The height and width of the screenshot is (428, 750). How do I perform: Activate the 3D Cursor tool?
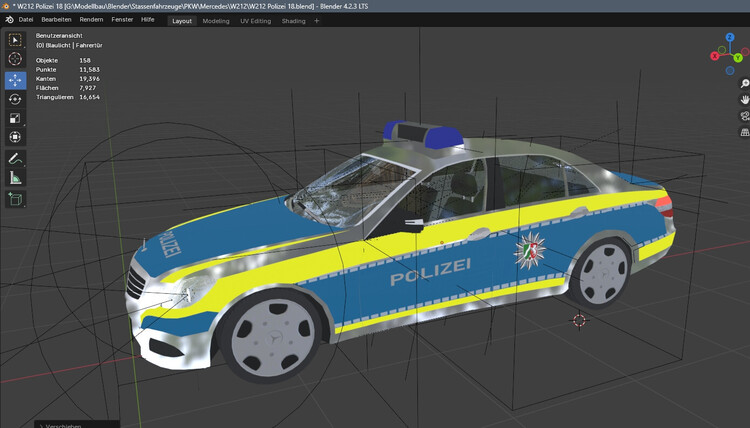tap(15, 60)
